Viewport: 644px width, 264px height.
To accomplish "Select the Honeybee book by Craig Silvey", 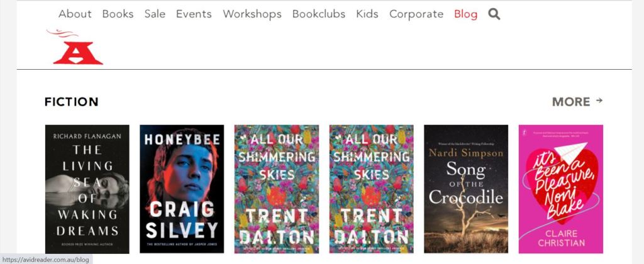I will [182, 189].
